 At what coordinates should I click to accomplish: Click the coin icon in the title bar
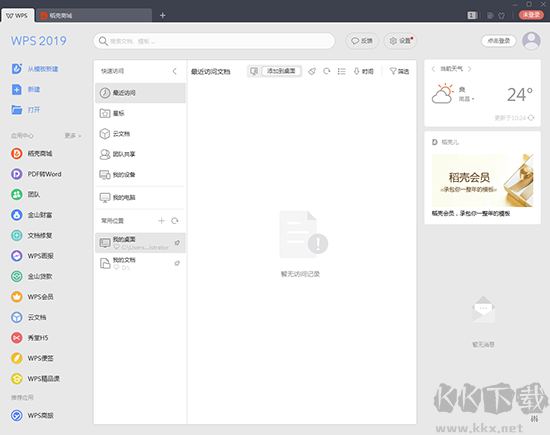point(490,15)
